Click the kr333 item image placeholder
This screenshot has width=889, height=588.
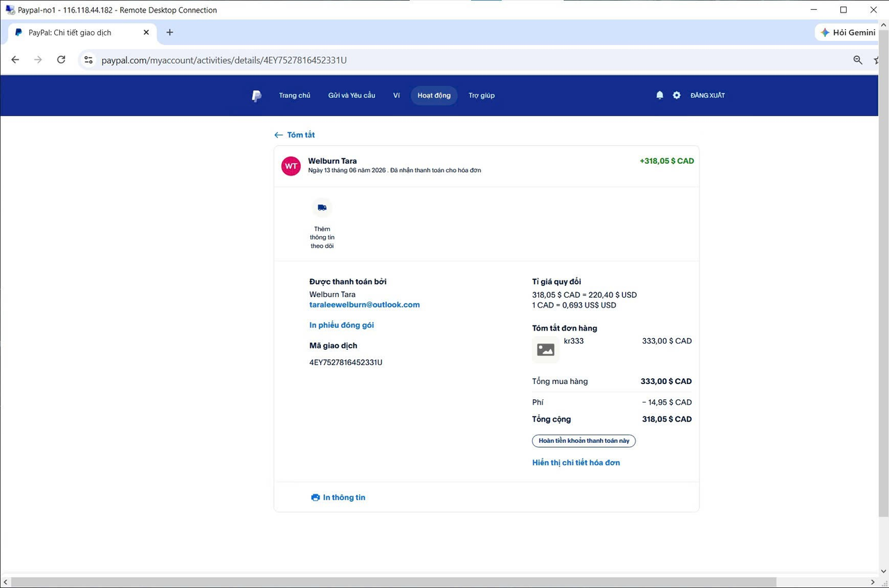[546, 350]
